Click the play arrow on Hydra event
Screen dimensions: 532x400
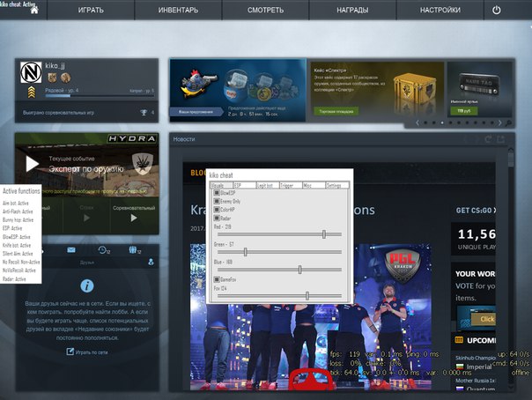coord(33,163)
